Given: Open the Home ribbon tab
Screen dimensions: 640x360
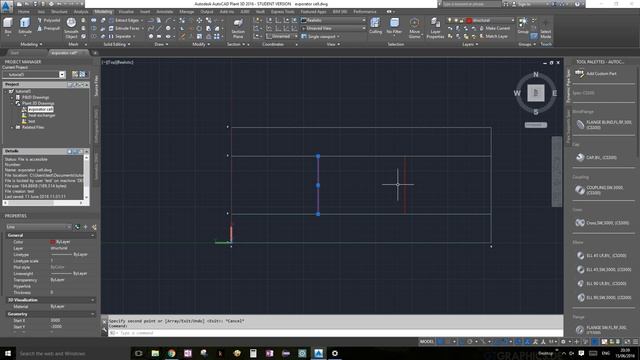Looking at the screenshot, I should coord(23,12).
